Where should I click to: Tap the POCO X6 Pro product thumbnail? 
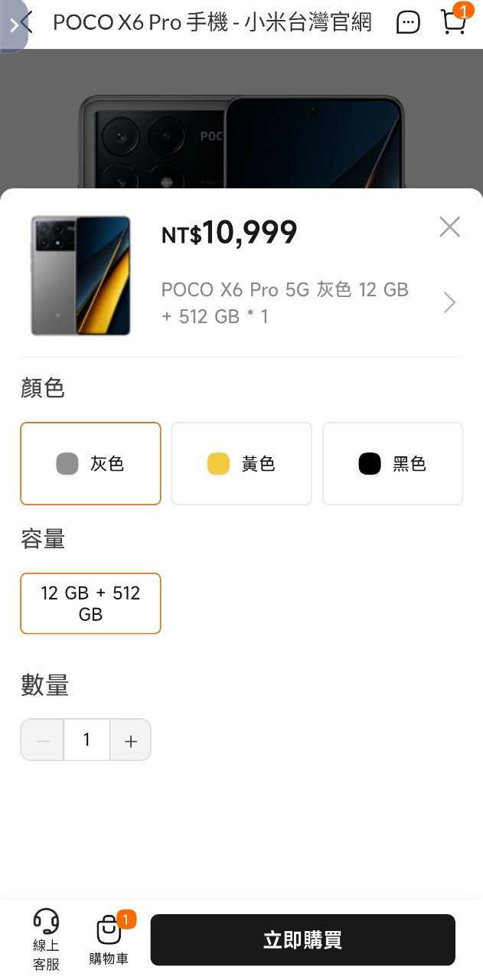[80, 276]
